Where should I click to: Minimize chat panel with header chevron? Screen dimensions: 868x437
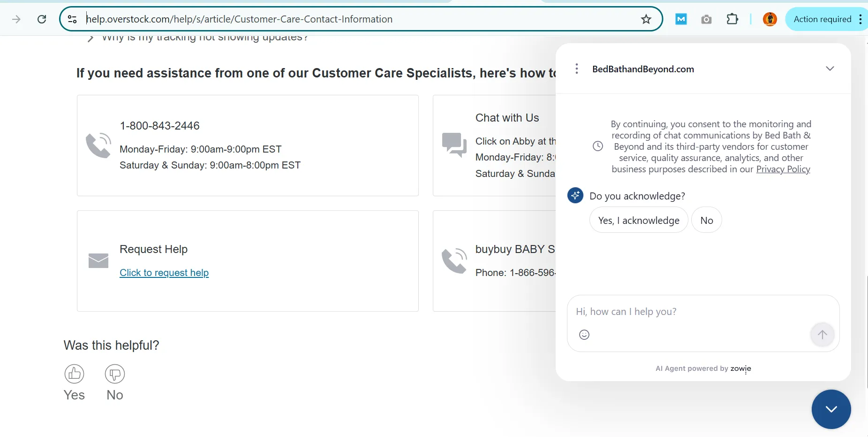(830, 69)
